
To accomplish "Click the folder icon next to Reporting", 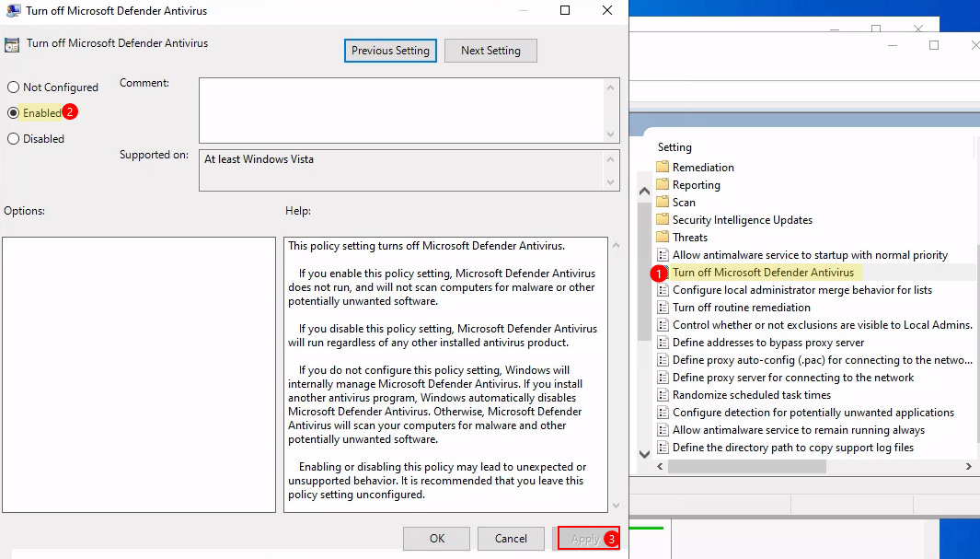I will pos(663,184).
